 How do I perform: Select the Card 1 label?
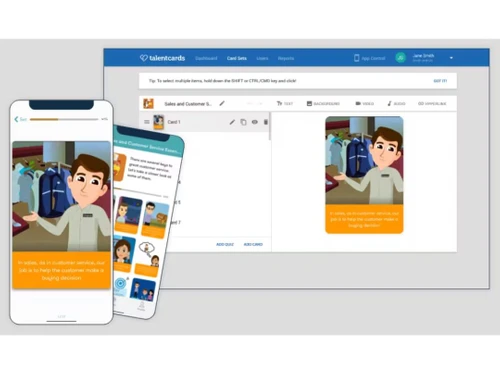[174, 122]
